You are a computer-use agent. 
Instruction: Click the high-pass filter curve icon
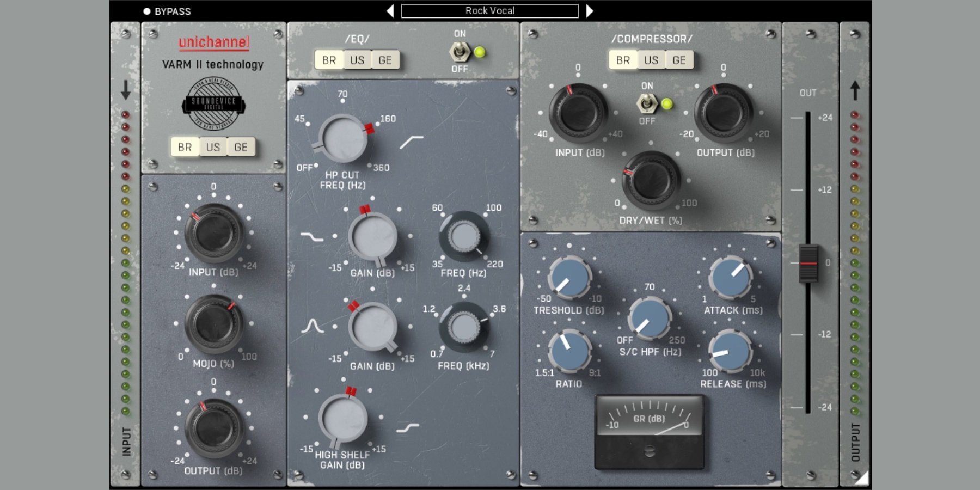point(411,142)
